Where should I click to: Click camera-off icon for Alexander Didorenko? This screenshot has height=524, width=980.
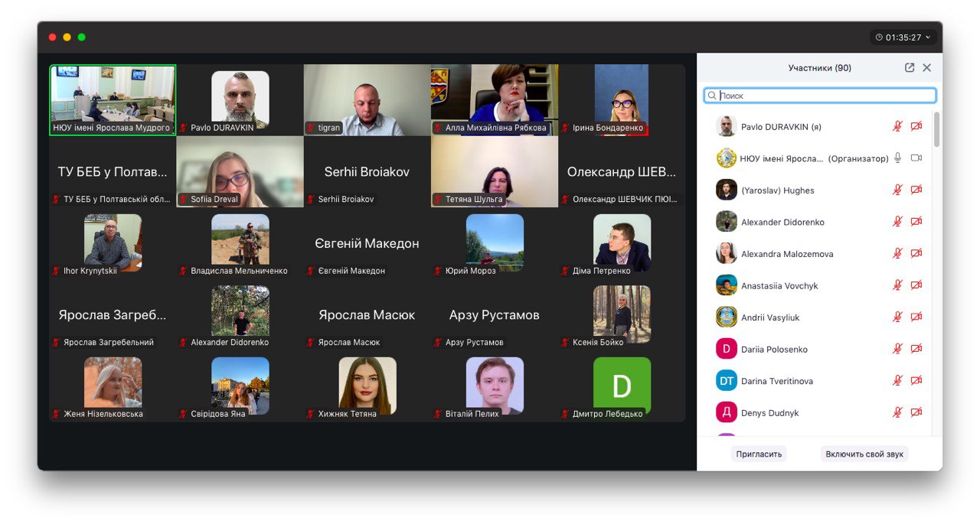pos(916,222)
